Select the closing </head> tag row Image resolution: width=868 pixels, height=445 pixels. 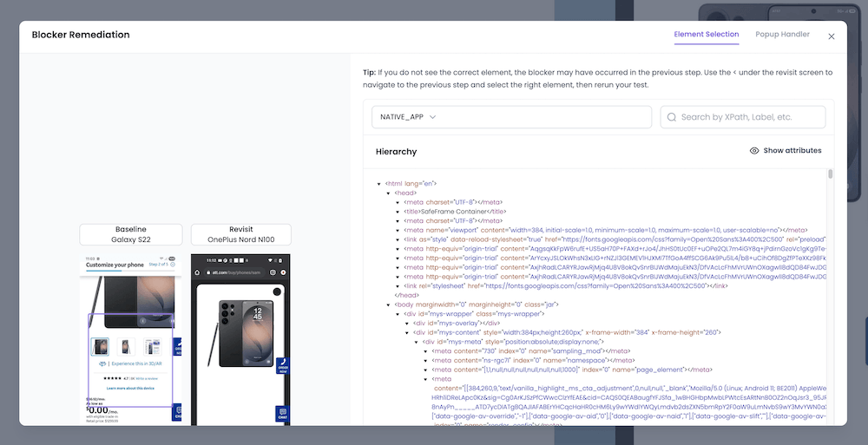pos(406,296)
